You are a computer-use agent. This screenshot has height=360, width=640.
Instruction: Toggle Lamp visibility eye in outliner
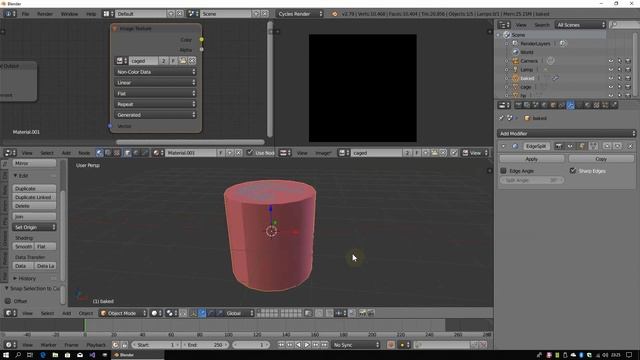[x=611, y=69]
